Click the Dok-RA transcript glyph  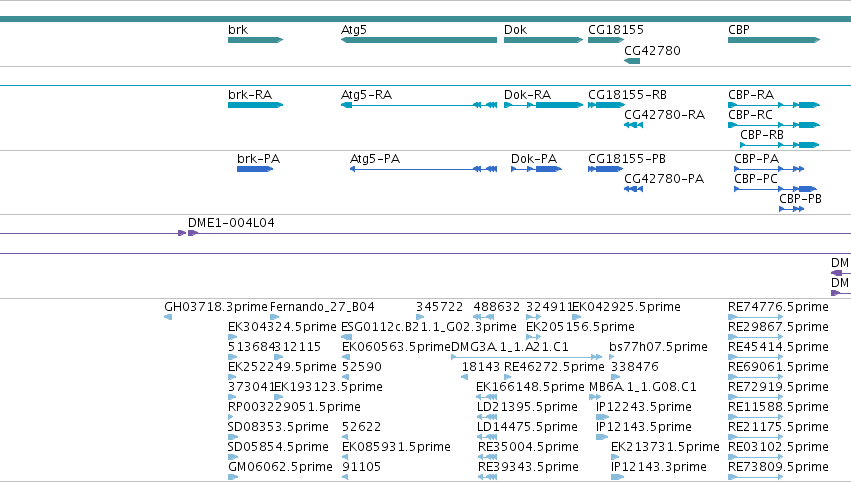tap(543, 105)
